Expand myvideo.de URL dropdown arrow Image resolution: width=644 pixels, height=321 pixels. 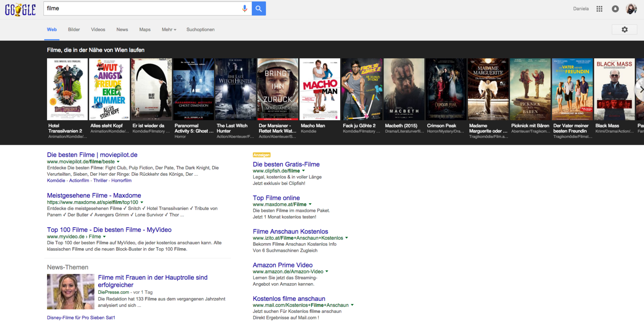coord(104,237)
